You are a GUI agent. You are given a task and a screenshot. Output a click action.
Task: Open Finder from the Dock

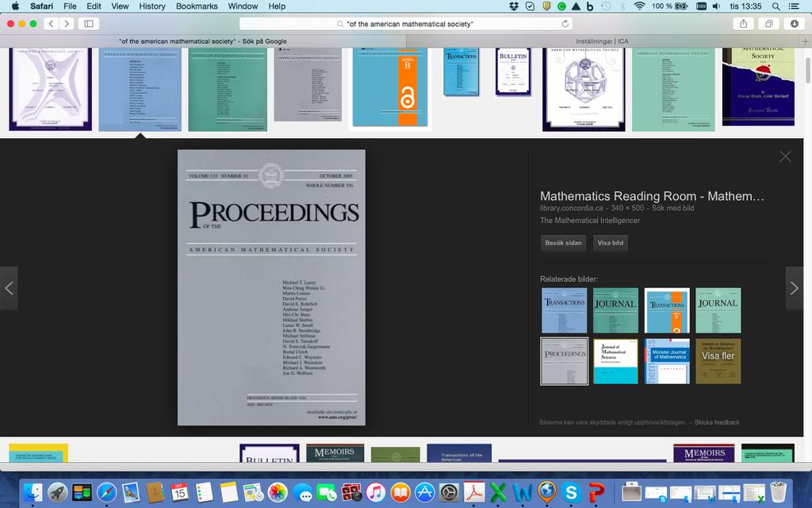(x=33, y=492)
